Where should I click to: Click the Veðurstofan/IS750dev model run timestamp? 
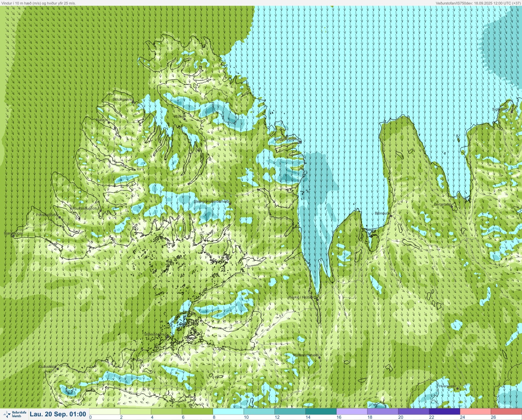click(x=478, y=3)
